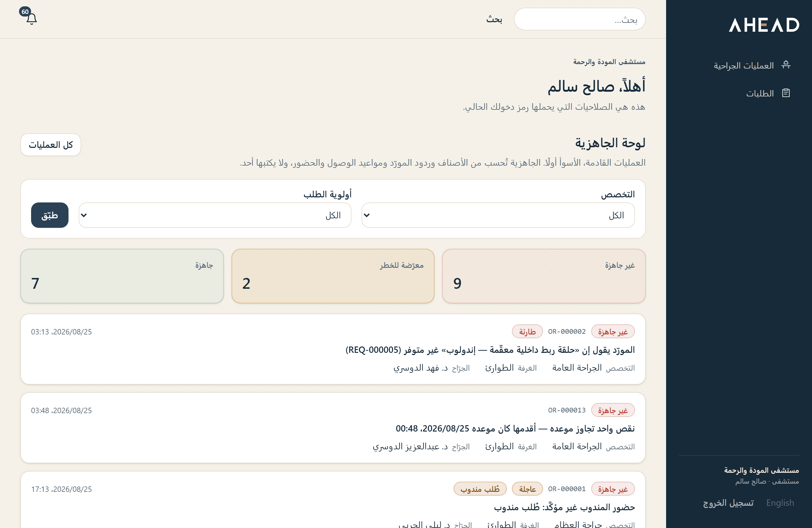Open the notifications bell with 60 badge
This screenshot has height=528, width=812.
[x=29, y=16]
